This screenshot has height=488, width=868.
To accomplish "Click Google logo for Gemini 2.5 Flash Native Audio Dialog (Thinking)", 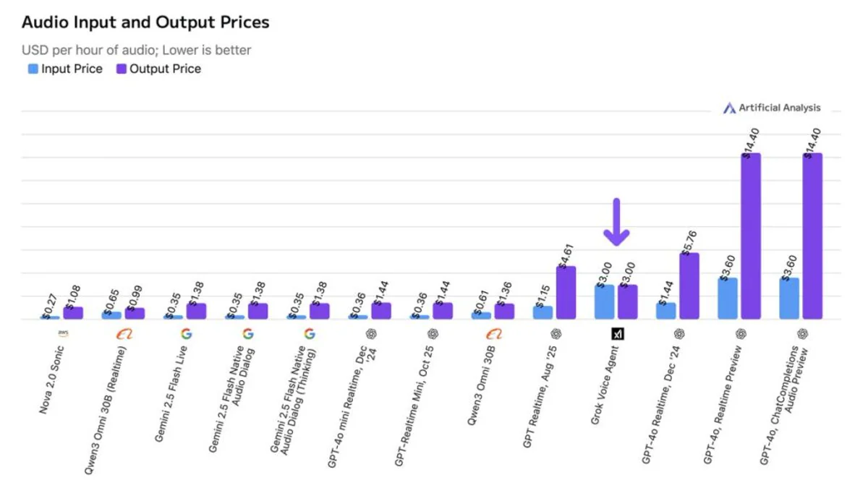I will click(310, 334).
